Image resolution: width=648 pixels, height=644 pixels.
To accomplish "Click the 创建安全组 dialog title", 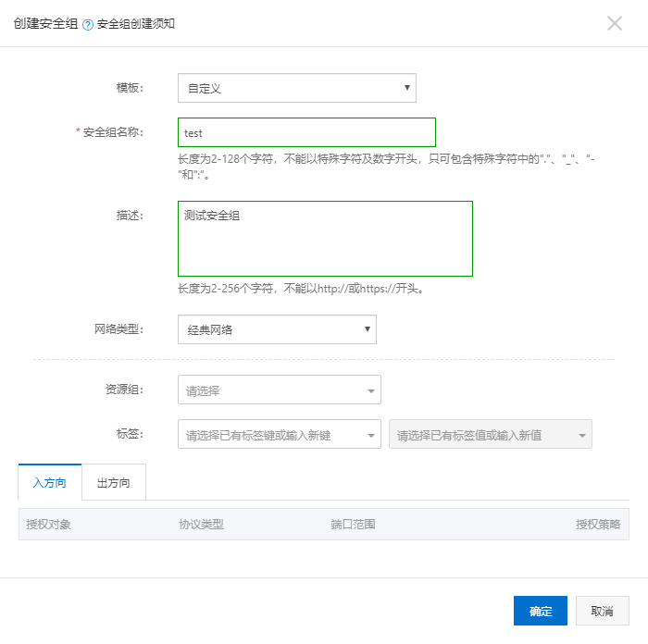I will point(45,23).
